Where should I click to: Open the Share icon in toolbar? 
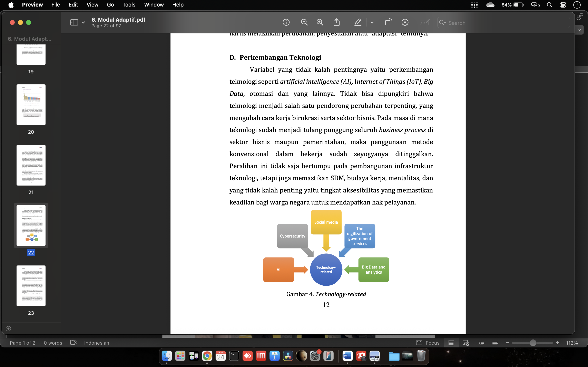pos(336,23)
